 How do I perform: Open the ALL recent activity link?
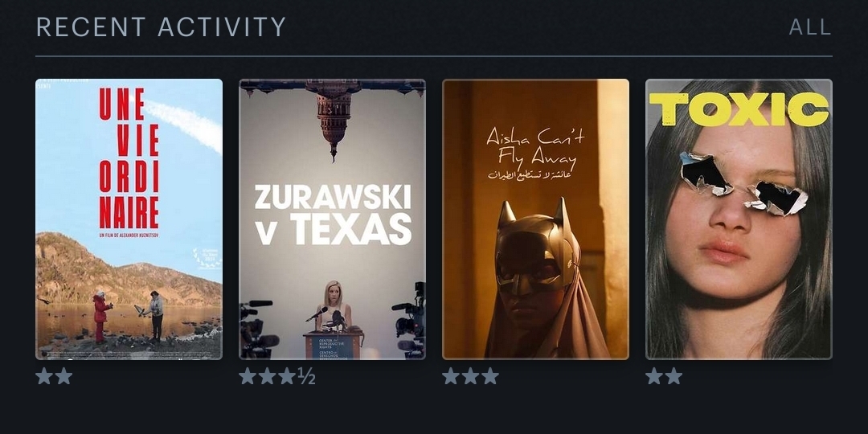coord(810,27)
